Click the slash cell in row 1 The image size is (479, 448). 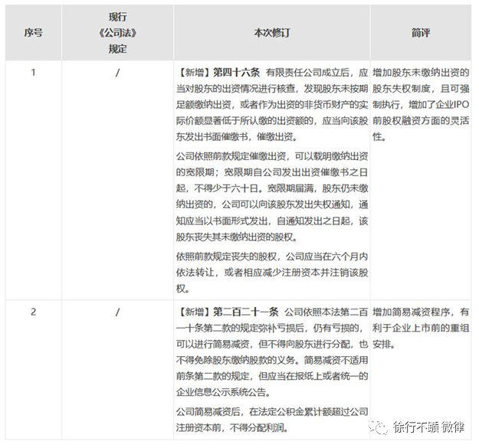pos(116,73)
